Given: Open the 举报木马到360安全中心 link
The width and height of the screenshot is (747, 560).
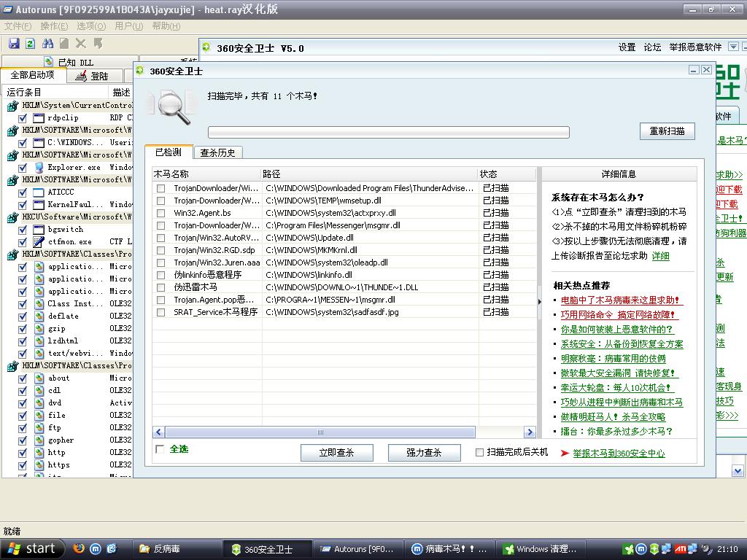Looking at the screenshot, I should 619,454.
